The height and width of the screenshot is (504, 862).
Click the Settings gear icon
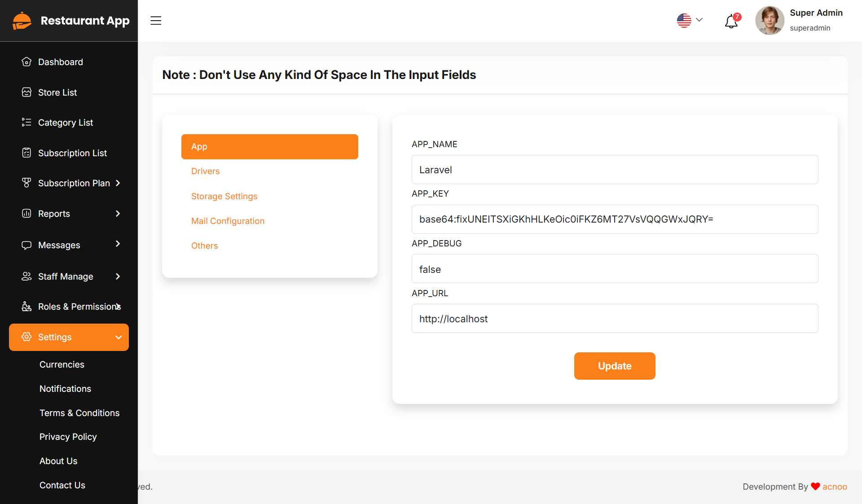coord(26,337)
